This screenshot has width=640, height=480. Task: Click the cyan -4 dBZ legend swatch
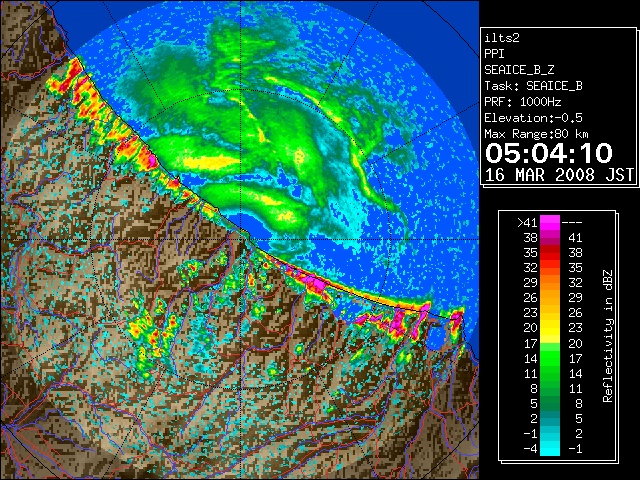coord(550,448)
